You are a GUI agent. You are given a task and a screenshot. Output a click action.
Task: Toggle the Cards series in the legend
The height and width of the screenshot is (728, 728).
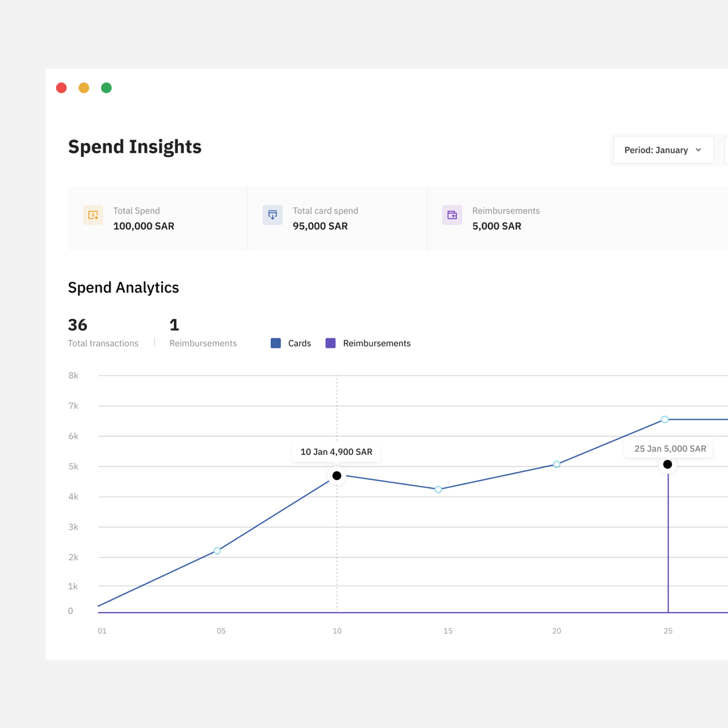(x=293, y=343)
